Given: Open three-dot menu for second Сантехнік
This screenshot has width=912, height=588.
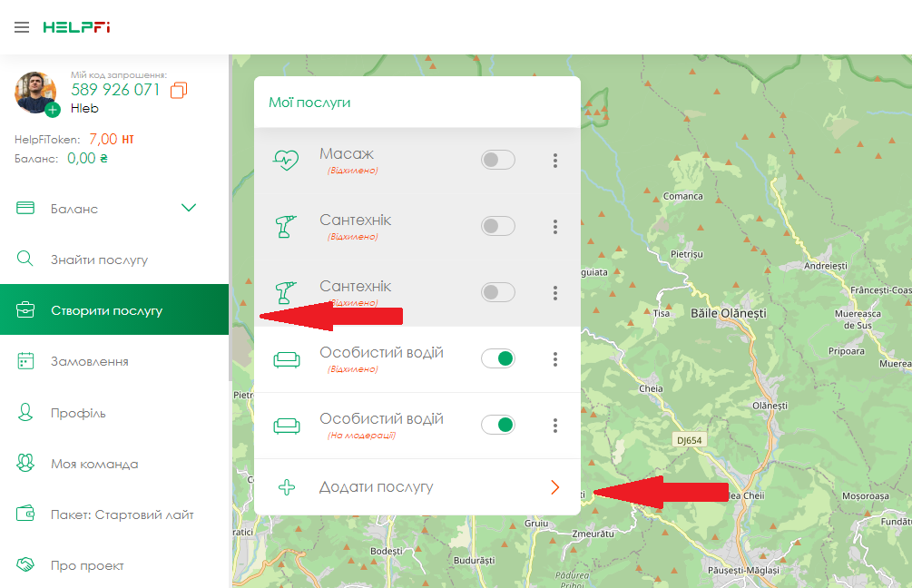Looking at the screenshot, I should click(554, 293).
